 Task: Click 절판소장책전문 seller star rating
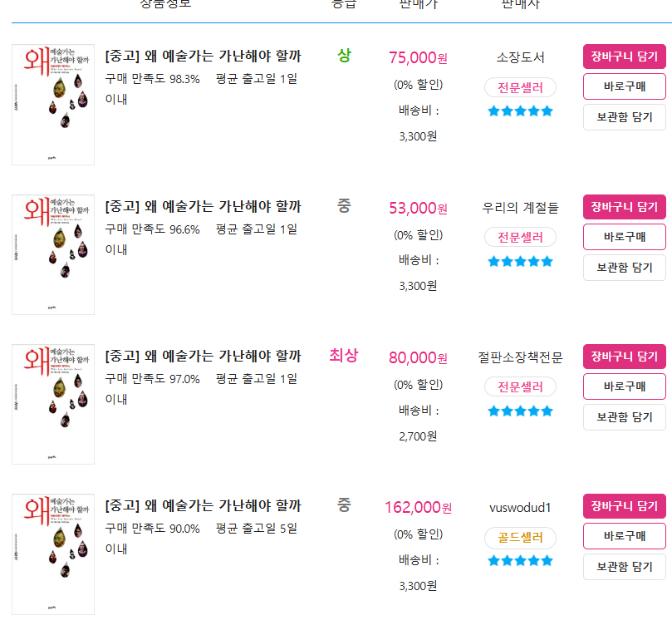tap(520, 411)
